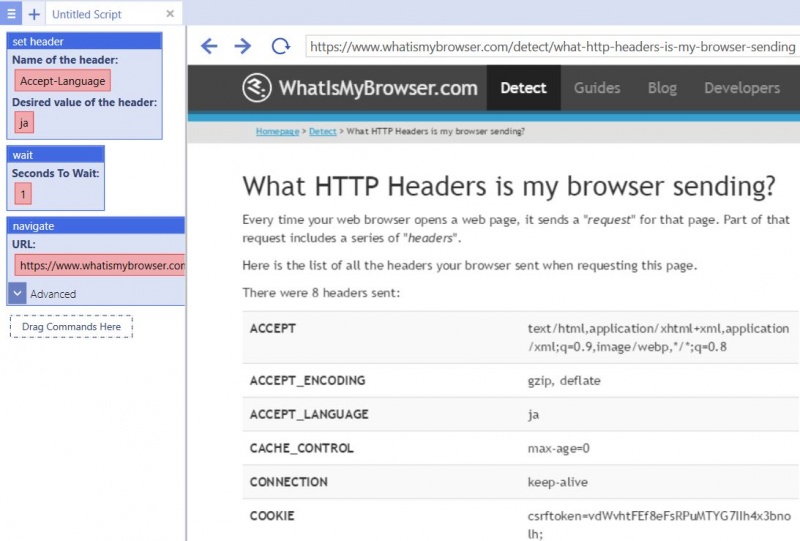The height and width of the screenshot is (541, 800).
Task: Edit the Accept-Language header name field
Action: (63, 81)
